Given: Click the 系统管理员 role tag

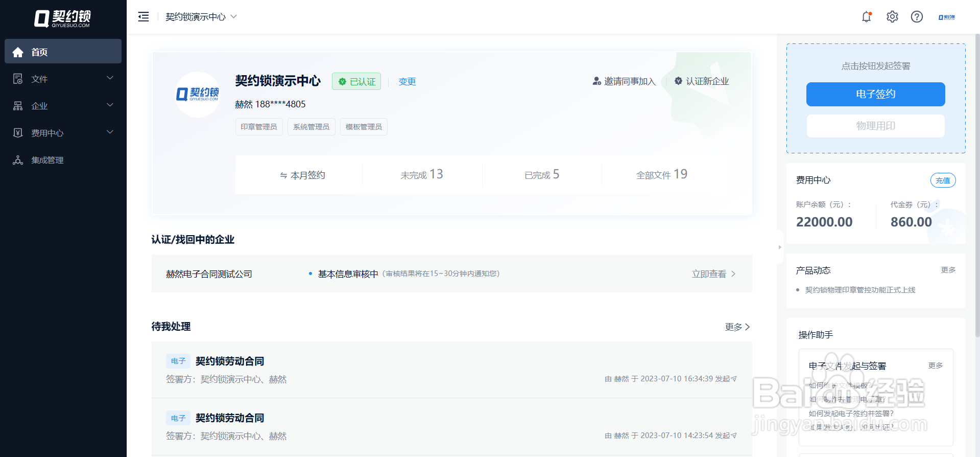Looking at the screenshot, I should coord(312,127).
